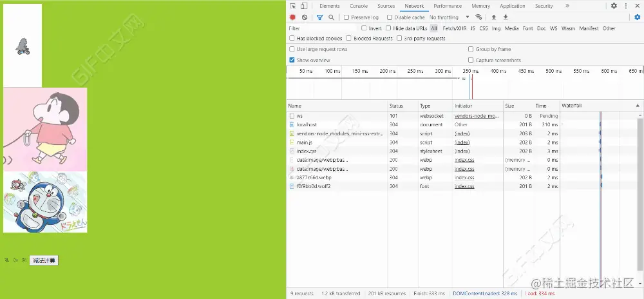644x299 pixels.
Task: Open index.css initiator link for 6877c66d.webp
Action: (464, 177)
